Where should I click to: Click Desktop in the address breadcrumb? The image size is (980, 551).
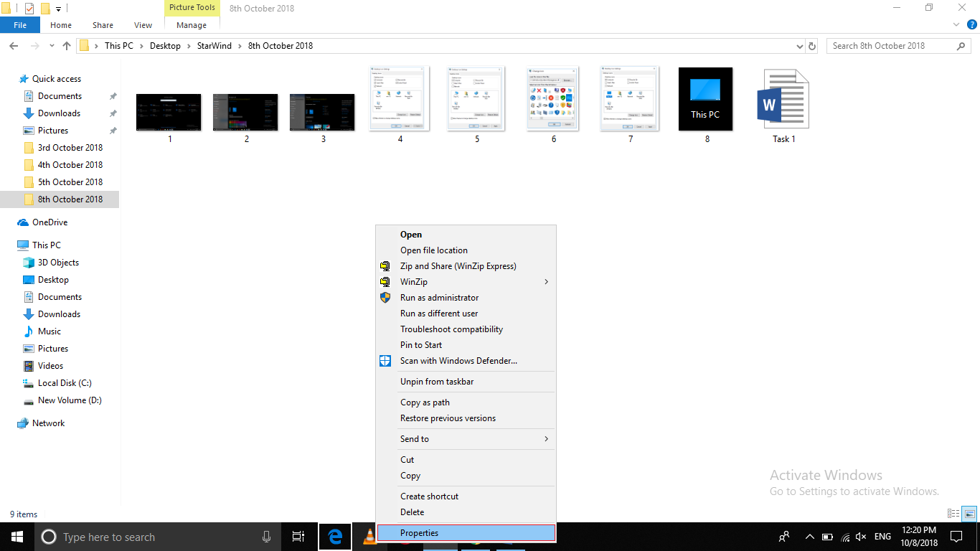click(x=165, y=46)
